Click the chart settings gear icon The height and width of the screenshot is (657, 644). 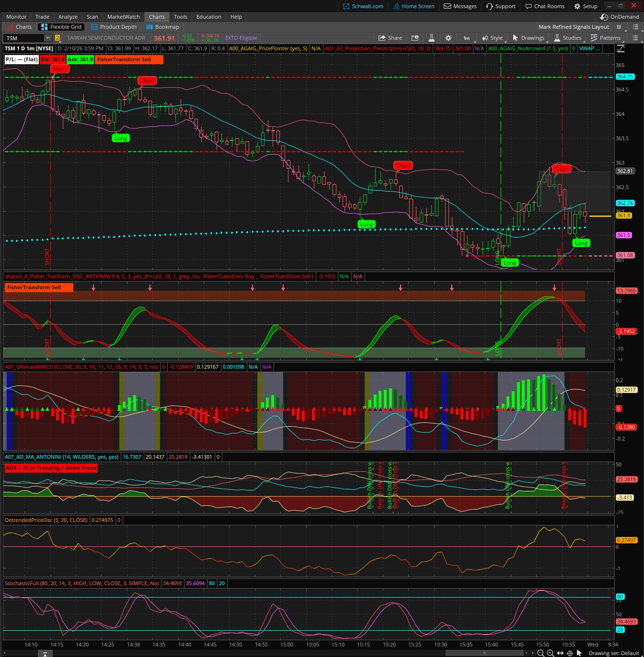448,38
